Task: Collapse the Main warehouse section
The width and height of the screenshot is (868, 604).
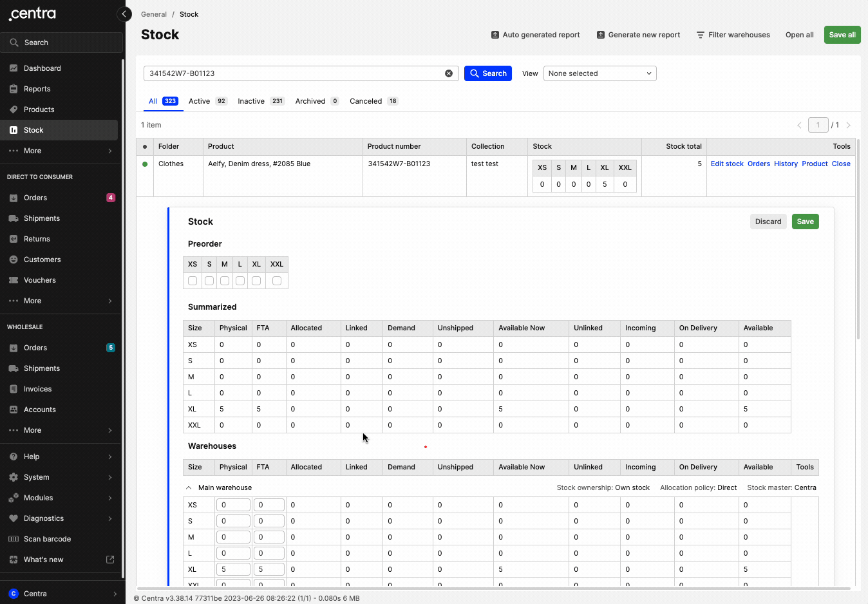Action: [189, 488]
